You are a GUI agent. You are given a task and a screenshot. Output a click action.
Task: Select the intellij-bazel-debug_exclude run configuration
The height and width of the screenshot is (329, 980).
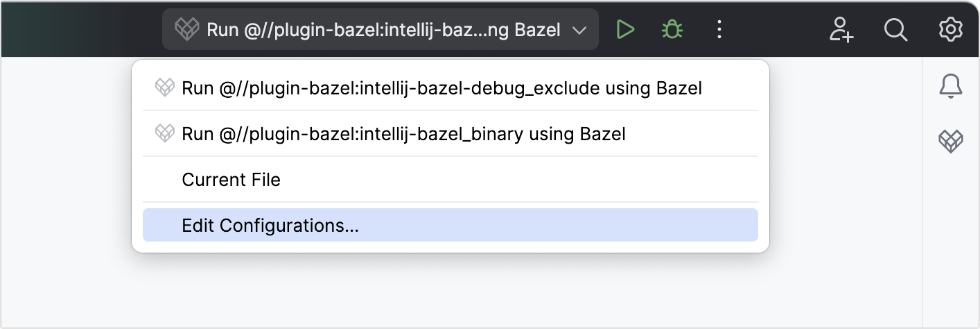[441, 88]
